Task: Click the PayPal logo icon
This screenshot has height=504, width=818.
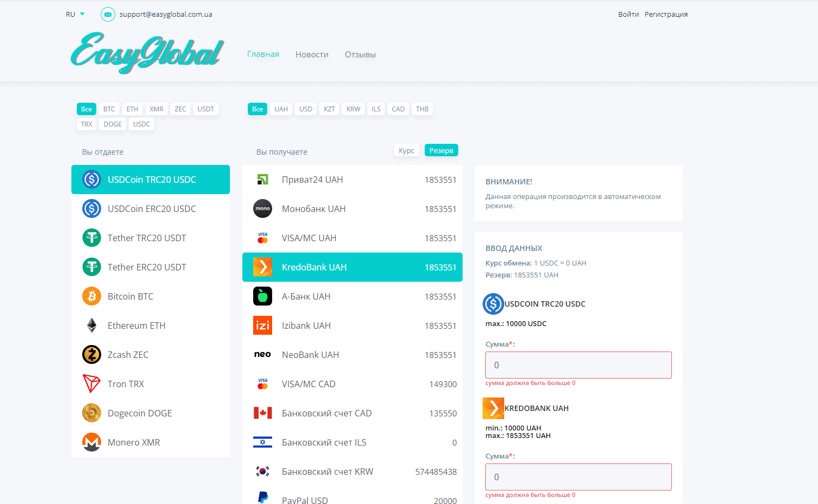Action: [x=262, y=498]
